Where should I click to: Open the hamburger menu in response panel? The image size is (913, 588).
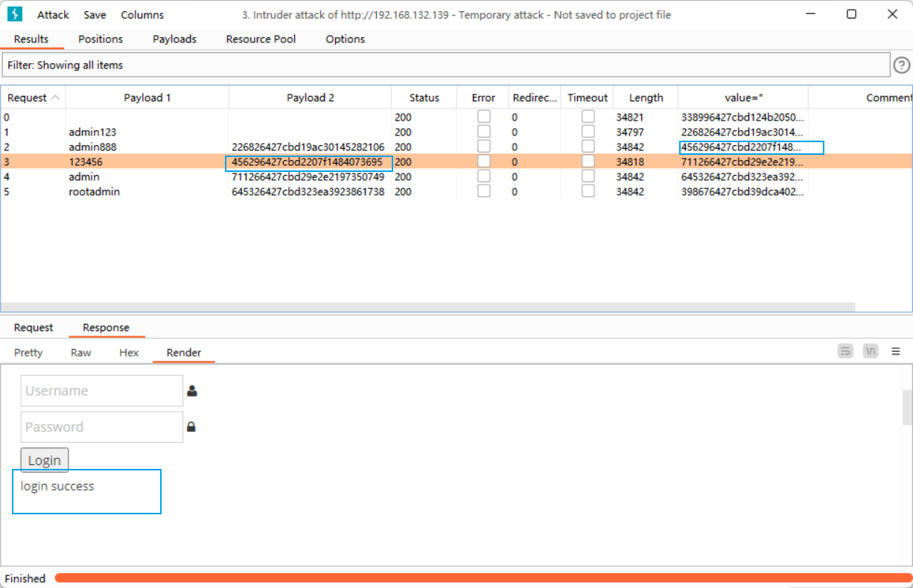point(896,351)
